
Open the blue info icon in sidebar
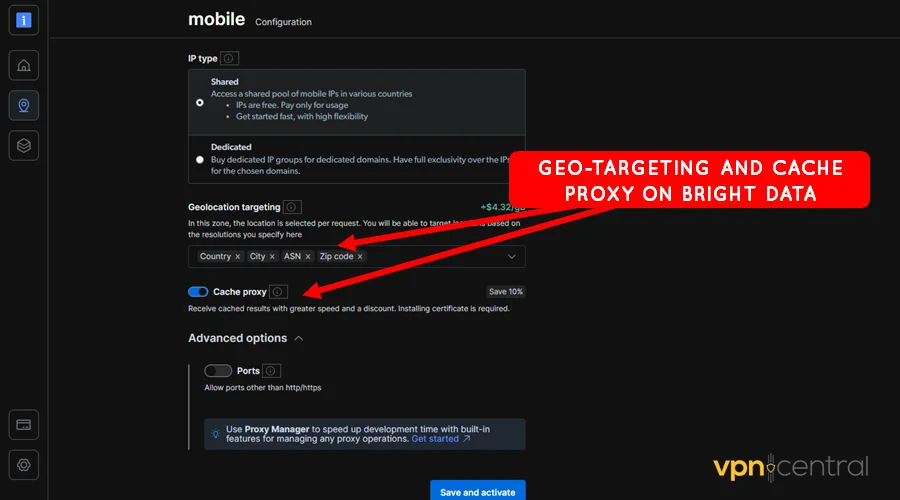pyautogui.click(x=24, y=21)
